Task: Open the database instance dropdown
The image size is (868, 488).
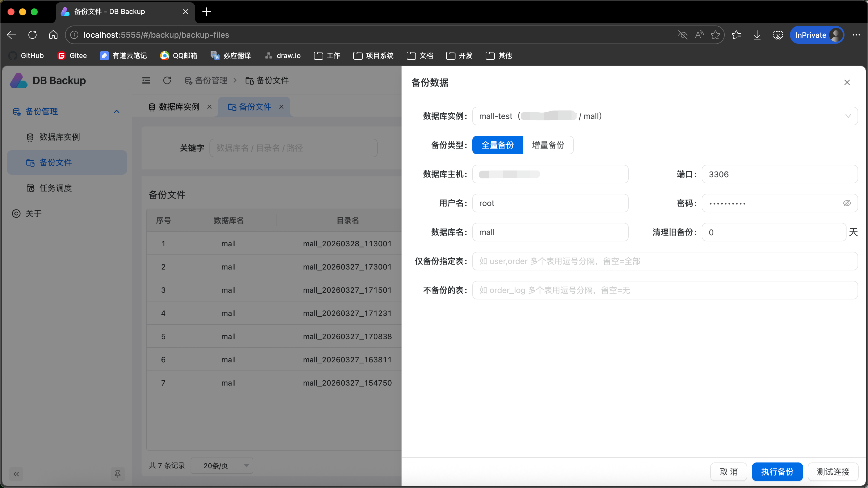Action: (x=664, y=116)
